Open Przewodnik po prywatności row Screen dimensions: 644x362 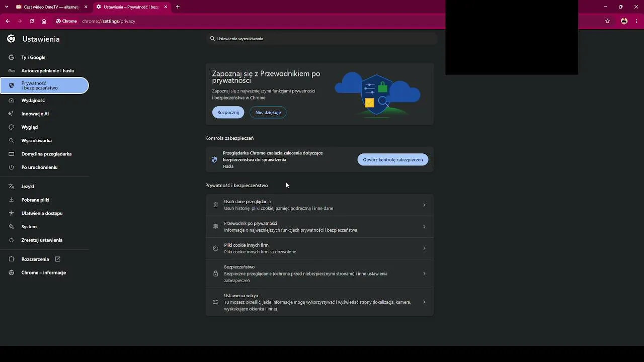[319, 227]
